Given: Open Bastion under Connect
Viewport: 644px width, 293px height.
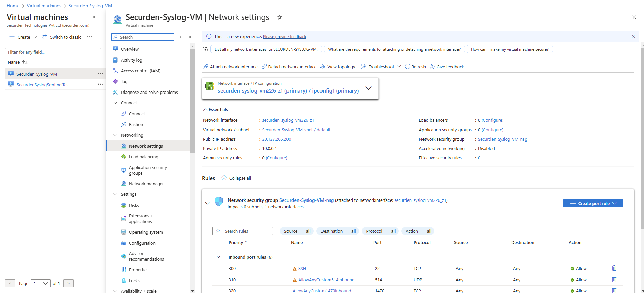Looking at the screenshot, I should point(136,124).
